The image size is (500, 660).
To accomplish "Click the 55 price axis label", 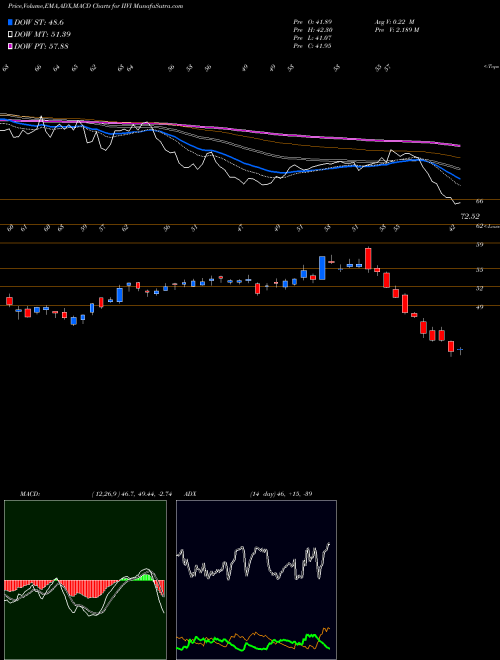I will 479,270.
